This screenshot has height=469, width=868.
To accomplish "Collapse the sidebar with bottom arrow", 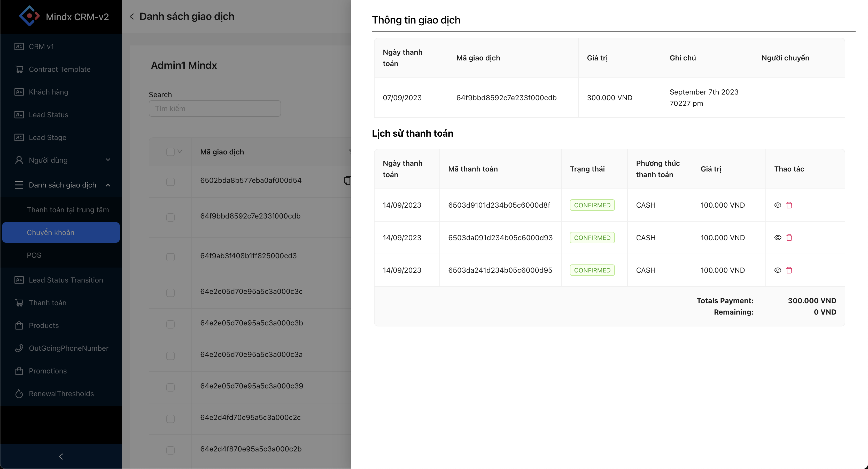I will pyautogui.click(x=61, y=457).
